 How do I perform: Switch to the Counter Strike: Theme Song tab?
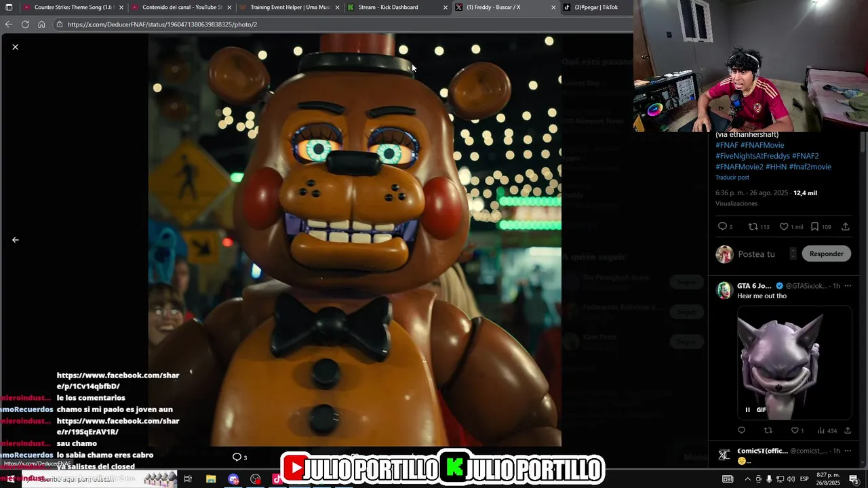coord(73,7)
